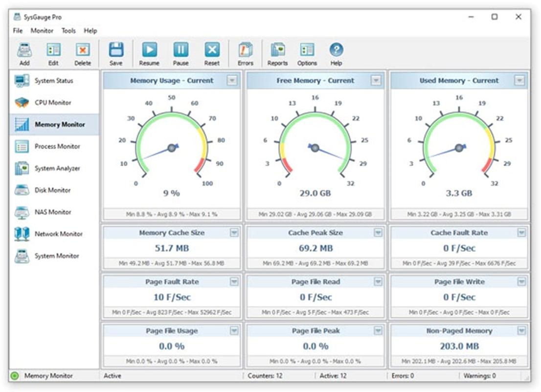This screenshot has height=392, width=541.
Task: Open Disk Monitor from sidebar
Action: click(54, 190)
